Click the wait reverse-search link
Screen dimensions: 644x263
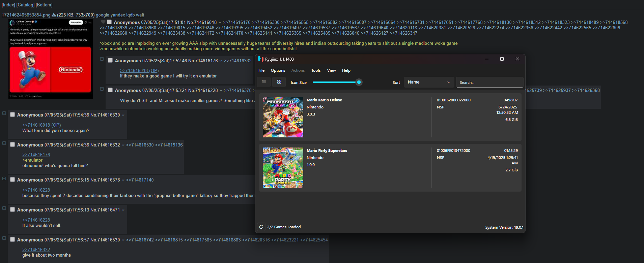click(x=140, y=15)
